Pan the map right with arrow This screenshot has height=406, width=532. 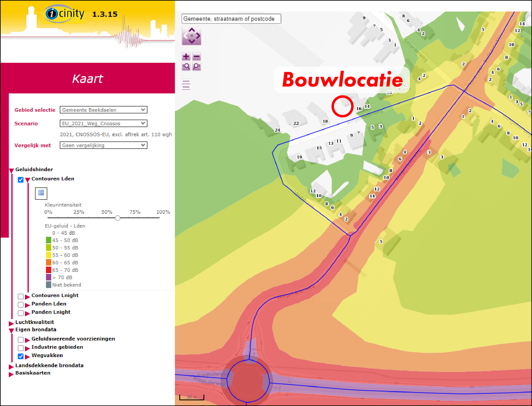pos(198,36)
